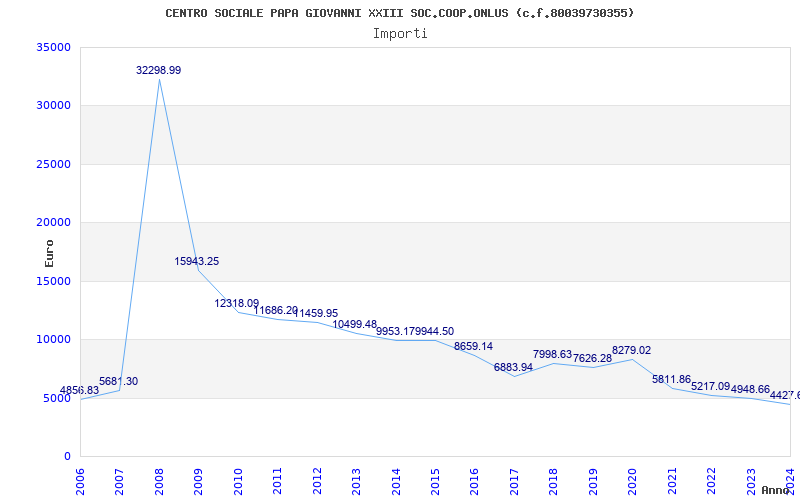Click x-axis year 2020
Screen dimensions: 800x500
click(x=633, y=481)
